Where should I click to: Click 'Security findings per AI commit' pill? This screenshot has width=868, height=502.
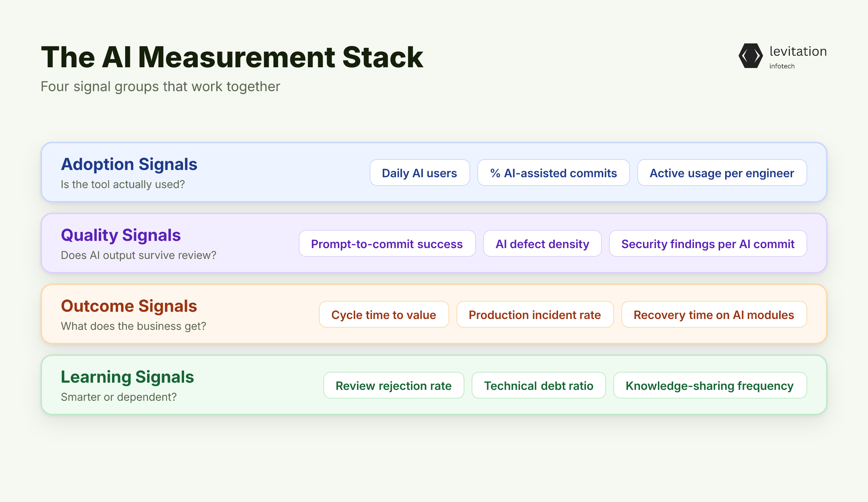click(708, 244)
